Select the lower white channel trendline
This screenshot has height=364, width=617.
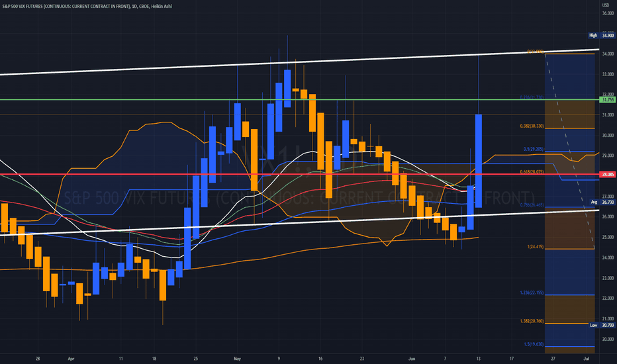[x=299, y=222]
